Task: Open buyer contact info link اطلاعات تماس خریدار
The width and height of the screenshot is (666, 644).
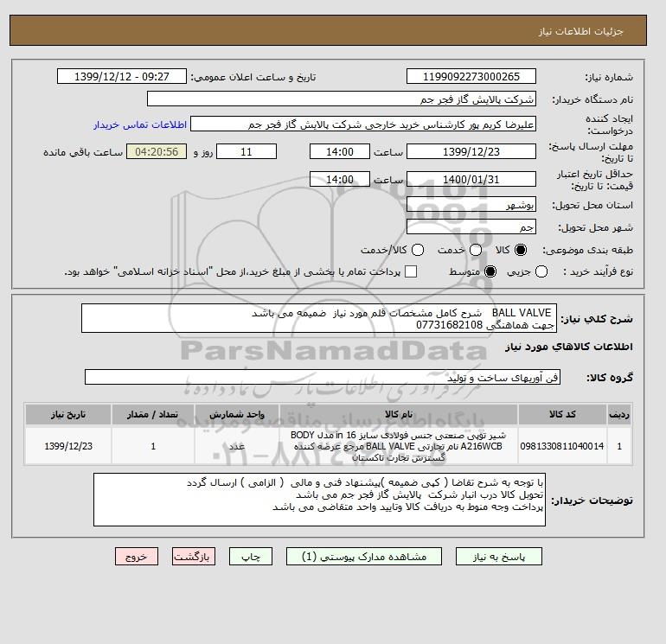Action: (140, 124)
